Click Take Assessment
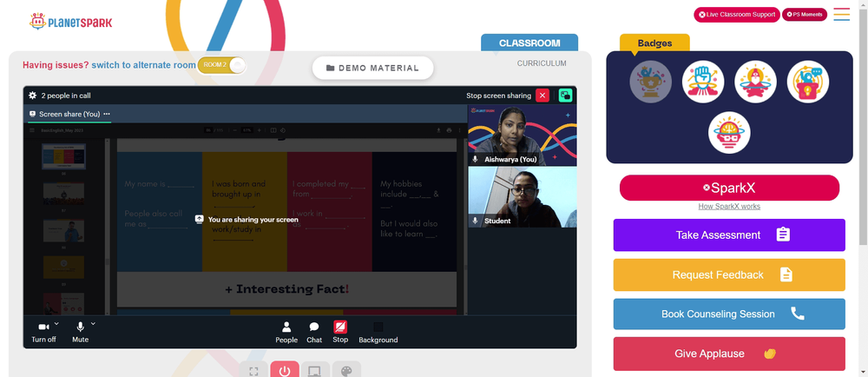 pyautogui.click(x=729, y=235)
